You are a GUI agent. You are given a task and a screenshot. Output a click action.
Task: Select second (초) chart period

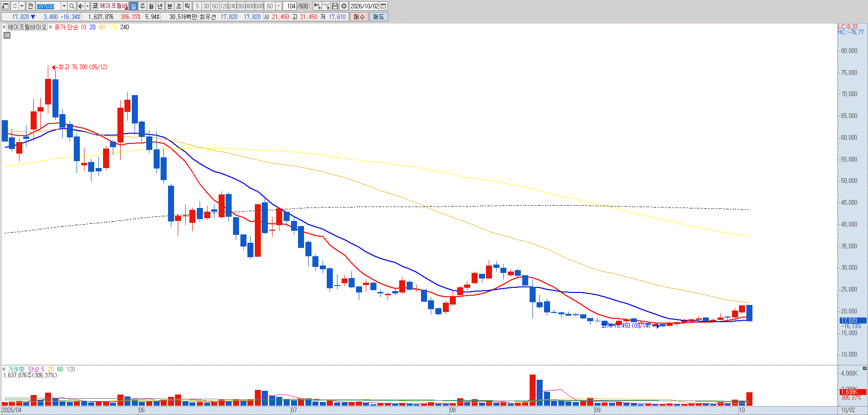179,6
